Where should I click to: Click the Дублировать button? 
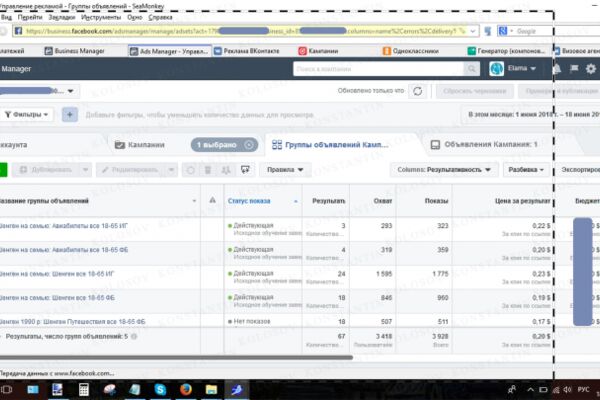[46, 170]
